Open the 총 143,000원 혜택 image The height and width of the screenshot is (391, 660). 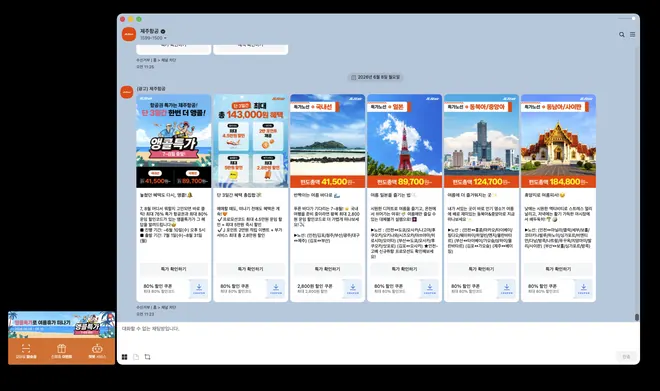[250, 141]
